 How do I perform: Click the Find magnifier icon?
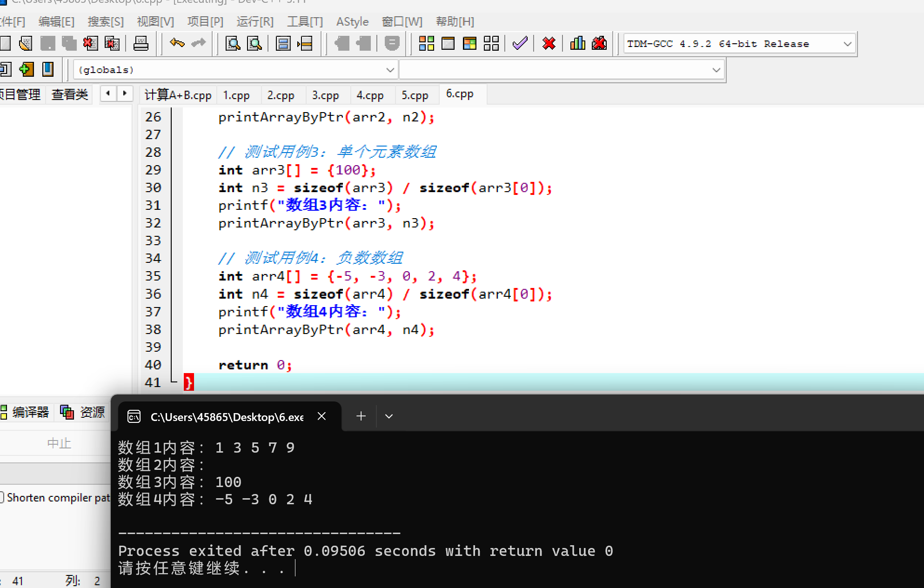(x=233, y=44)
